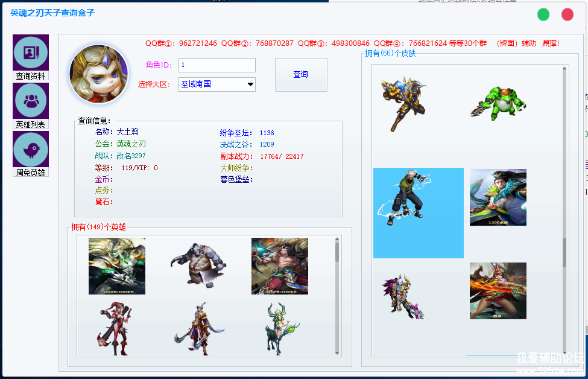Expand the 选择大区 dropdown showing 圣域南国
Viewport: 588px width, 379px height.
click(217, 84)
